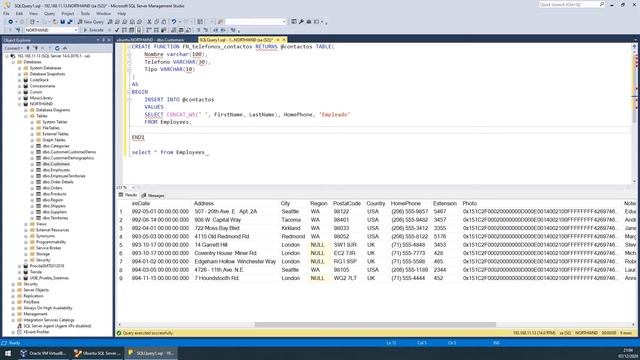640x360 pixels.
Task: Click the Undo arrow icon
Action: 174,22
